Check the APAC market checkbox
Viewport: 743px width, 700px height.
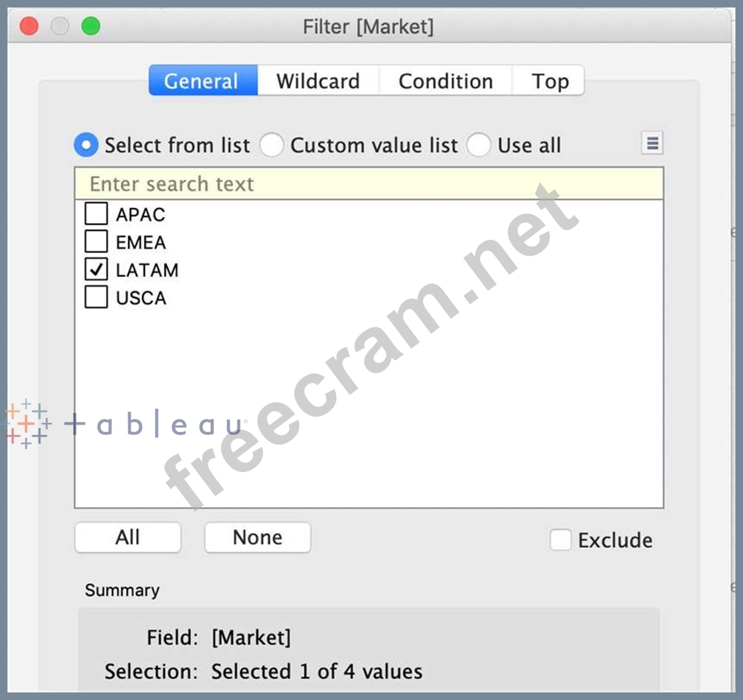96,214
